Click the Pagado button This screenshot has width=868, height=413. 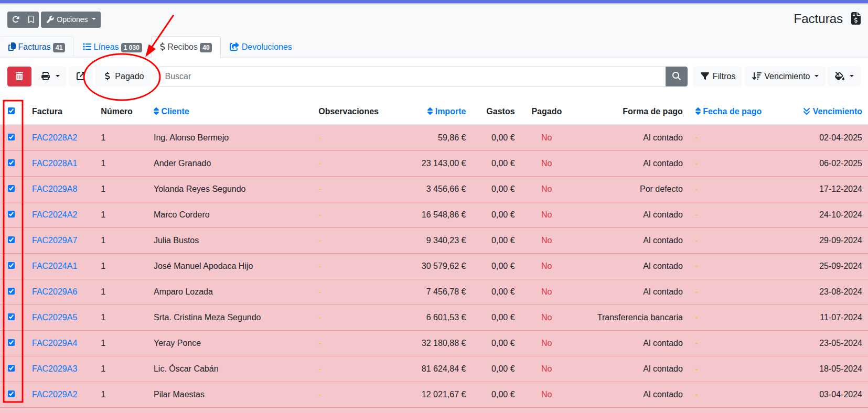tap(124, 76)
